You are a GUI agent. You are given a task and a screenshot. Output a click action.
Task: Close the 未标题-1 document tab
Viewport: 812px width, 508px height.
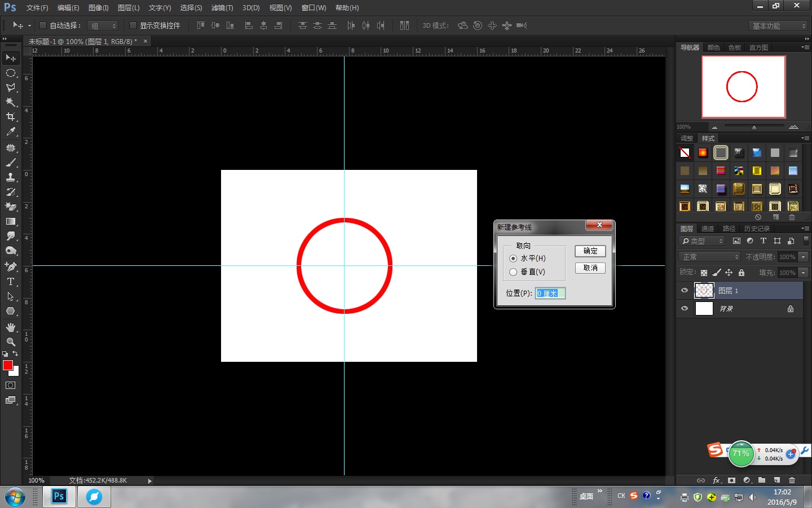[145, 41]
